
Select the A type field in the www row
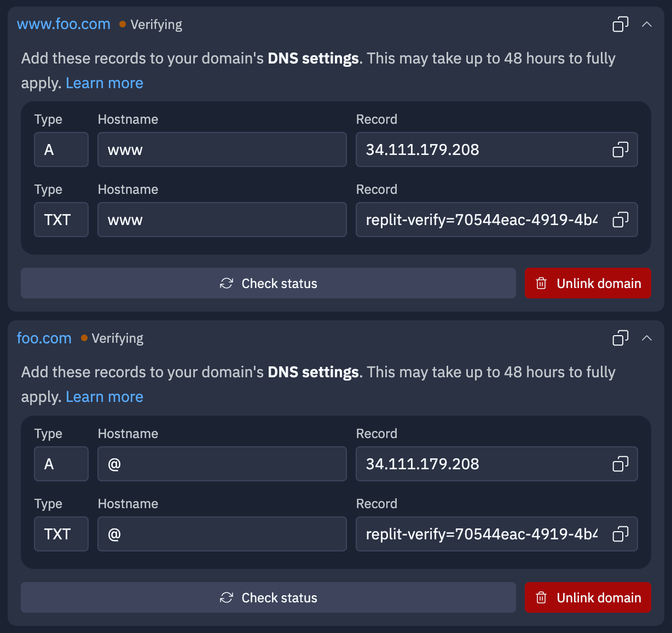[x=61, y=149]
